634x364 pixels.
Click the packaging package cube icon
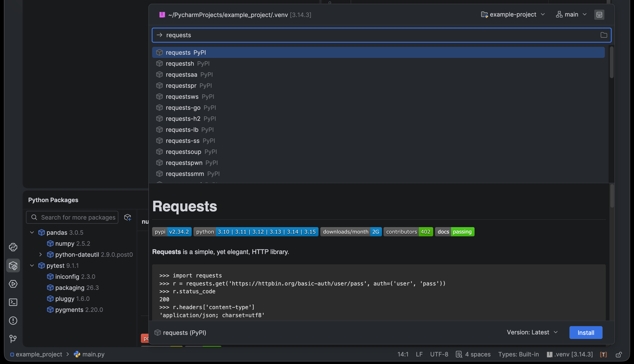coord(50,288)
